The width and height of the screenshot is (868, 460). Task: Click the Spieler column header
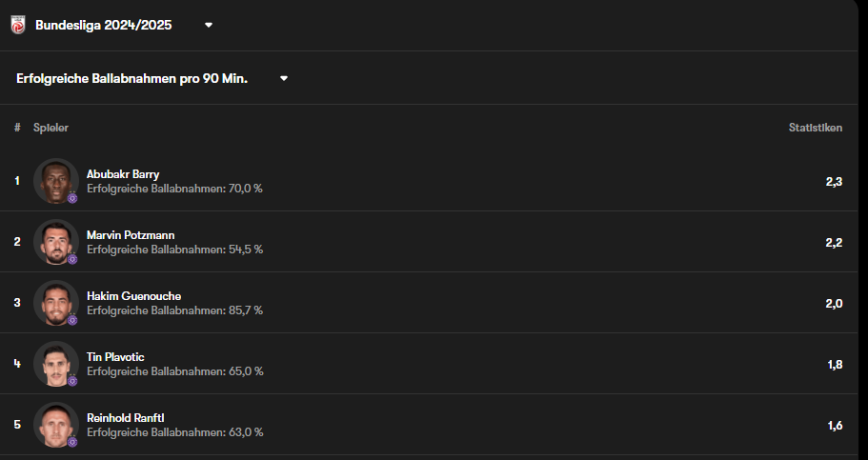click(50, 128)
